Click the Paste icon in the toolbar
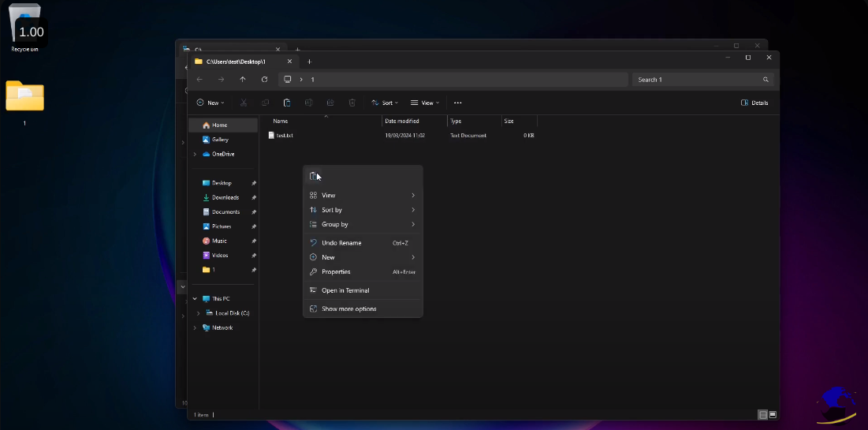The width and height of the screenshot is (868, 430). point(287,103)
